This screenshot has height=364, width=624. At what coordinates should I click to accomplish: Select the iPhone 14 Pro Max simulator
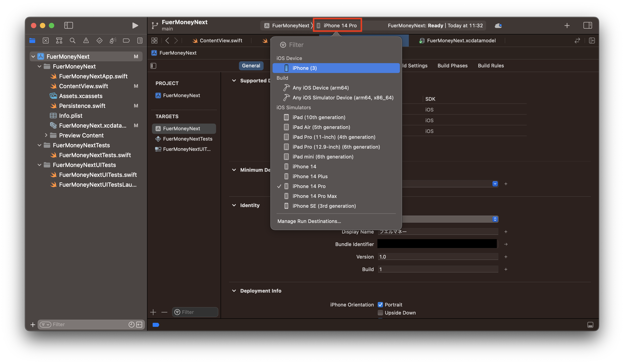point(314,196)
